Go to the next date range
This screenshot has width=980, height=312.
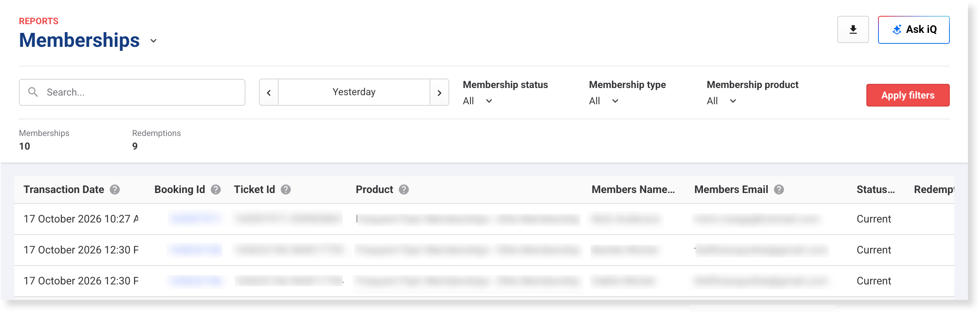pos(439,93)
